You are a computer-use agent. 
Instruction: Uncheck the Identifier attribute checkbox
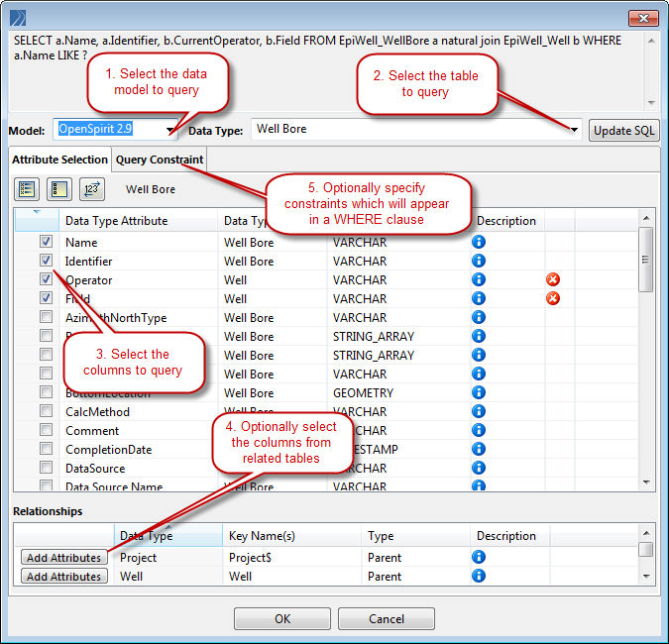[x=46, y=261]
